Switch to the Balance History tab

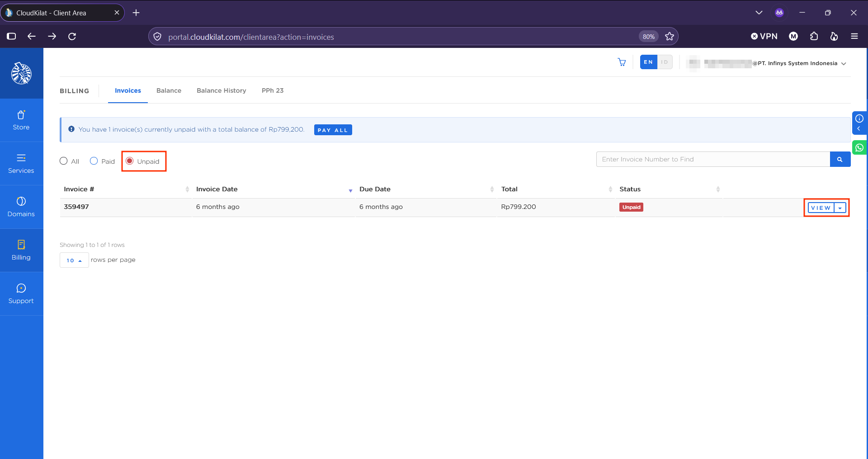pos(222,91)
